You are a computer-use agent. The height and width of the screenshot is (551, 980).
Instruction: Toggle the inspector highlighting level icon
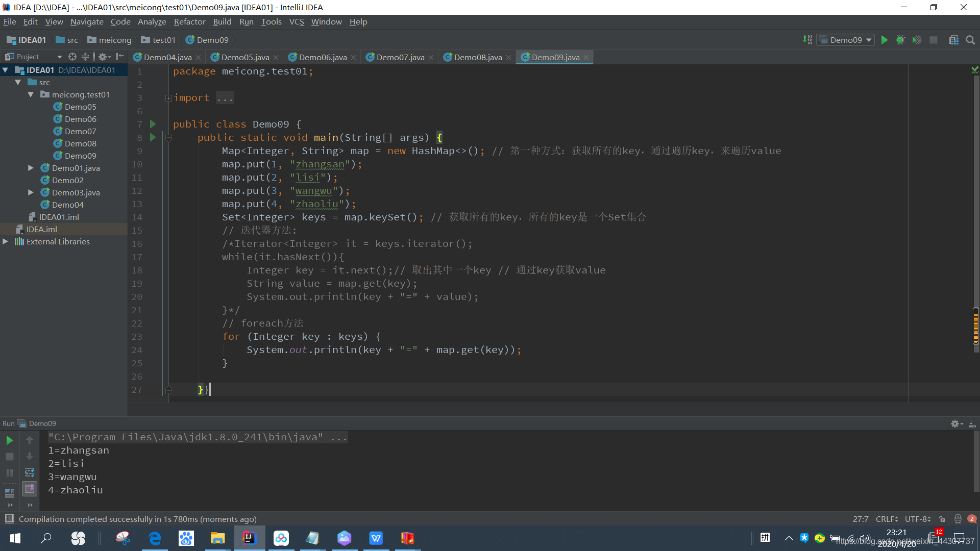click(958, 519)
